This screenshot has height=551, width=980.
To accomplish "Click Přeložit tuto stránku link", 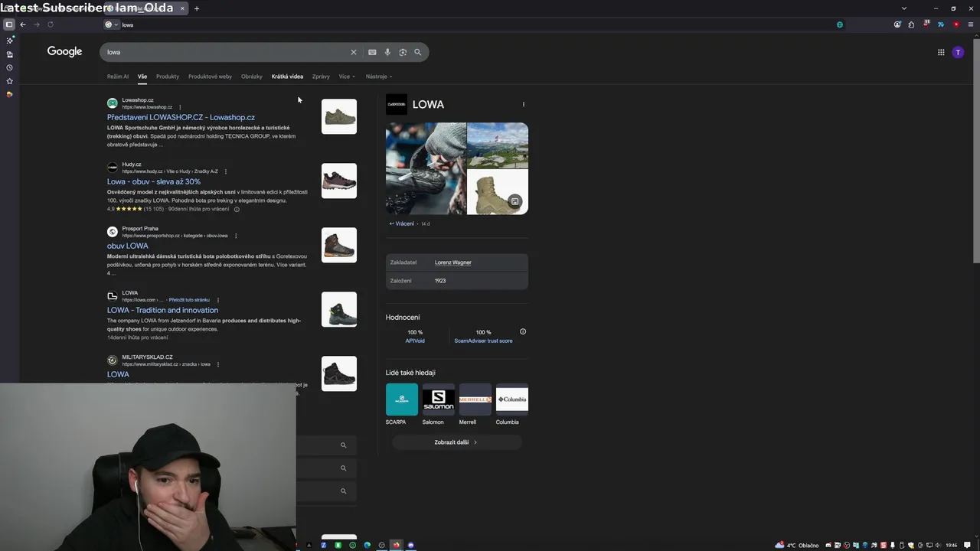I will 189,300.
